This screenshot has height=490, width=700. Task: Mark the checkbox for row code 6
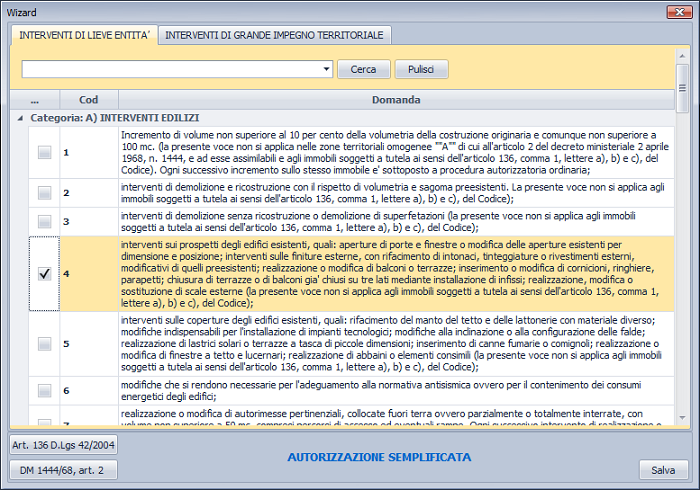coord(45,391)
